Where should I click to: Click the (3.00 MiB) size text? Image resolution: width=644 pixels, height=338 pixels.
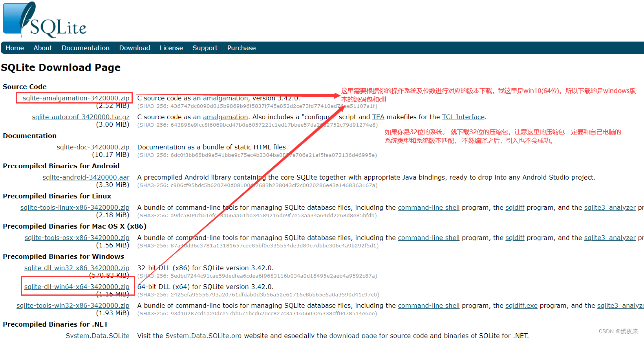[x=113, y=124]
